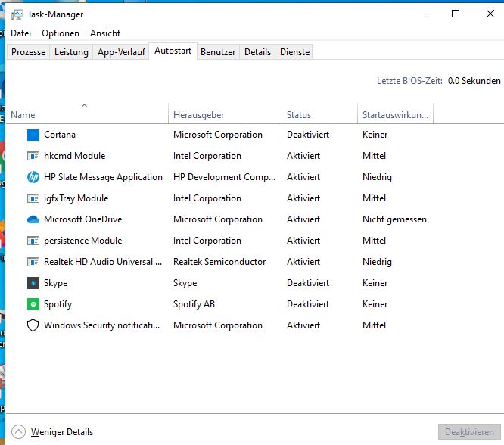This screenshot has height=445, width=504.
Task: Click the OneDrive cloud icon
Action: [33, 219]
